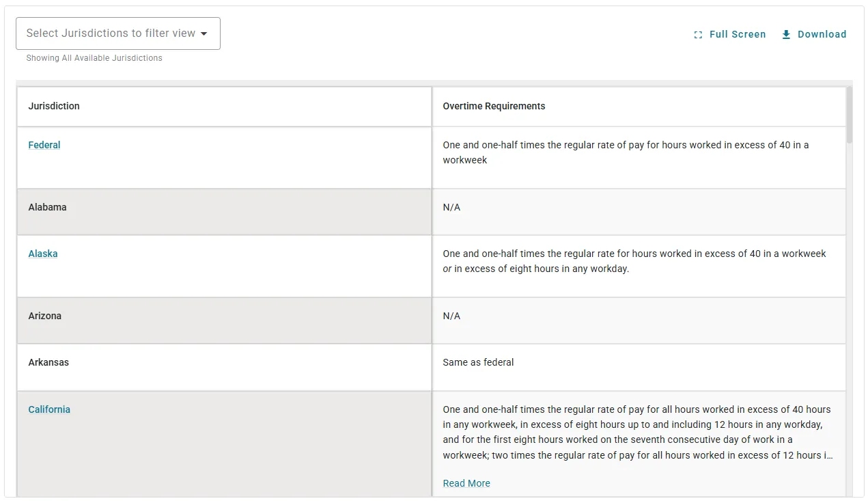Select the Arkansas jurisdiction cell
Viewport: 868px width, 501px height.
pyautogui.click(x=48, y=362)
